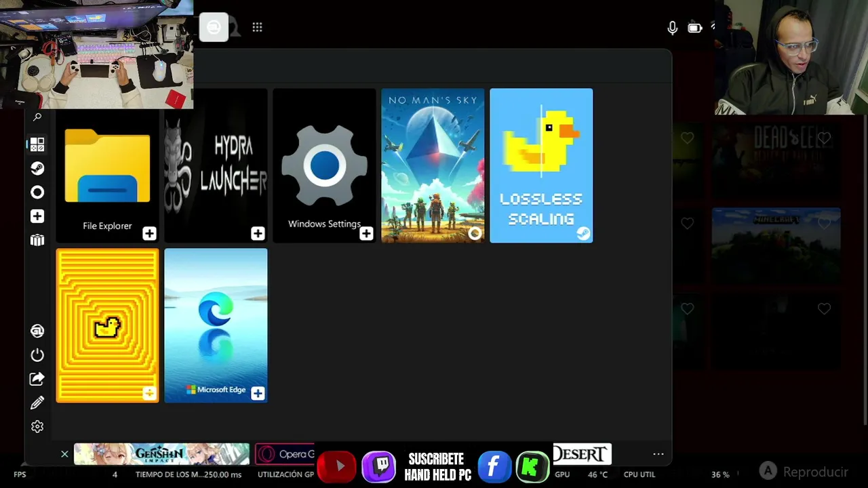
Task: Open the Hydra Launcher tile
Action: (216, 165)
